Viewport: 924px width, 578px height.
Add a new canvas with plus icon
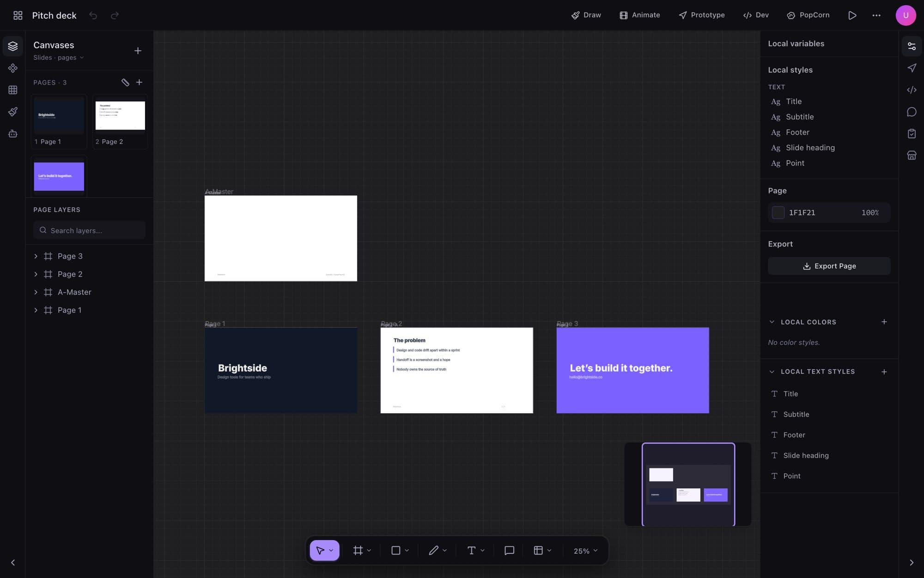[138, 50]
